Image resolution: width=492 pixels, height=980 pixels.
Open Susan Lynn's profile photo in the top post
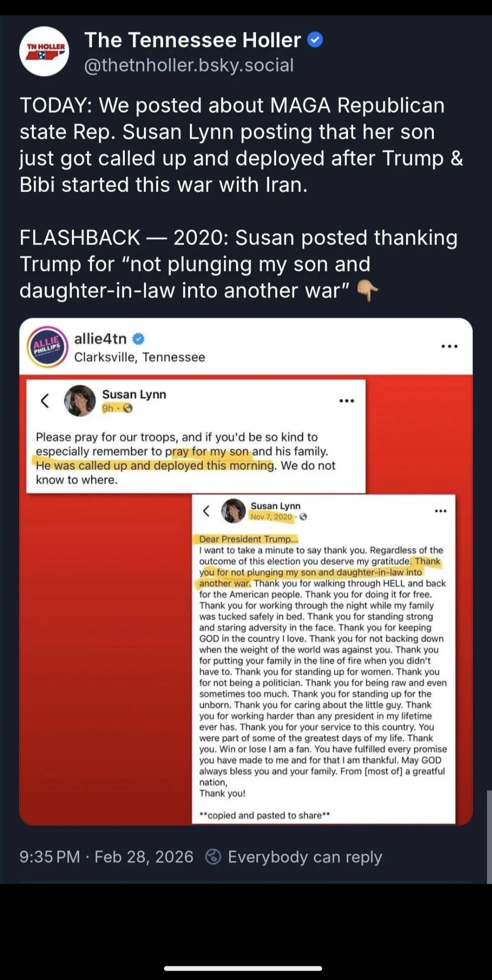(80, 401)
